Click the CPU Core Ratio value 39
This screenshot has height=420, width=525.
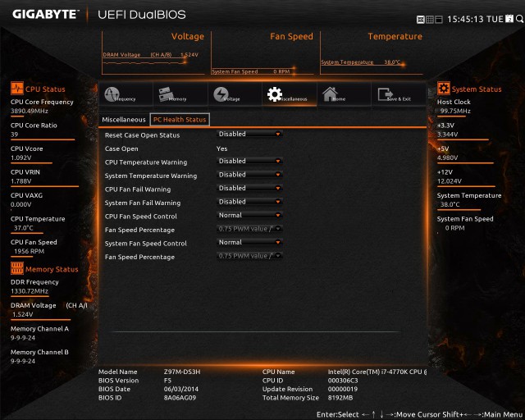pyautogui.click(x=15, y=135)
